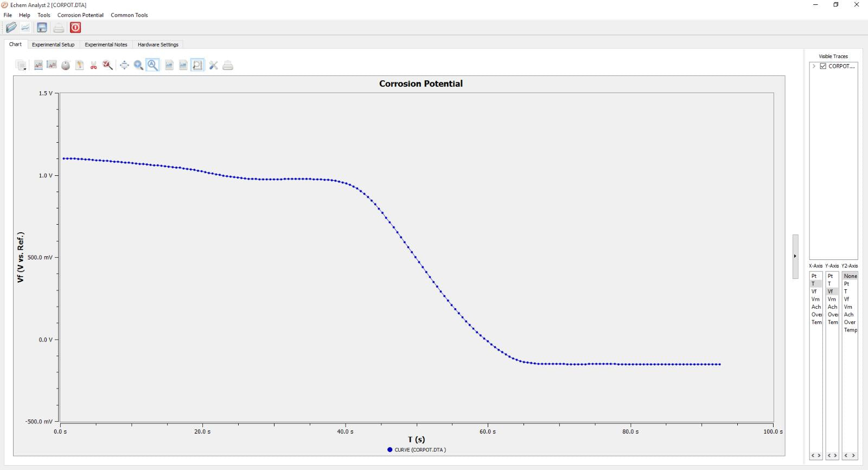
Task: Expand the CORPOT trace tree node
Action: pyautogui.click(x=814, y=66)
